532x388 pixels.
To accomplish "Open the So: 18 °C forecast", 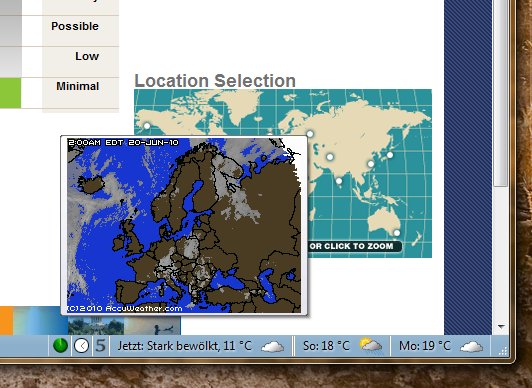I will 326,346.
